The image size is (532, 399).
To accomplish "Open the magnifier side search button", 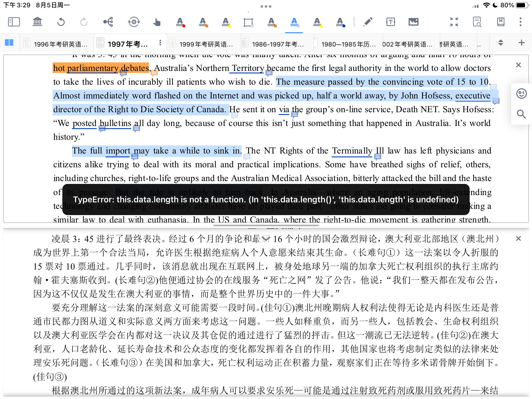I will [x=521, y=114].
